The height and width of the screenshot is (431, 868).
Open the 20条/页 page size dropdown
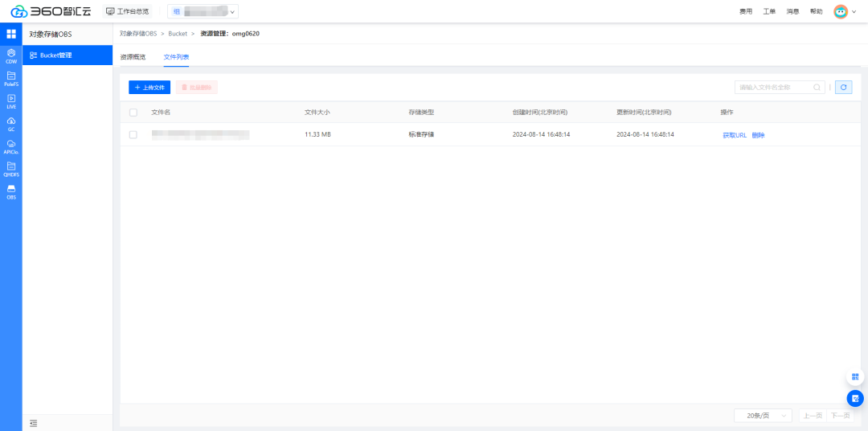(x=762, y=416)
